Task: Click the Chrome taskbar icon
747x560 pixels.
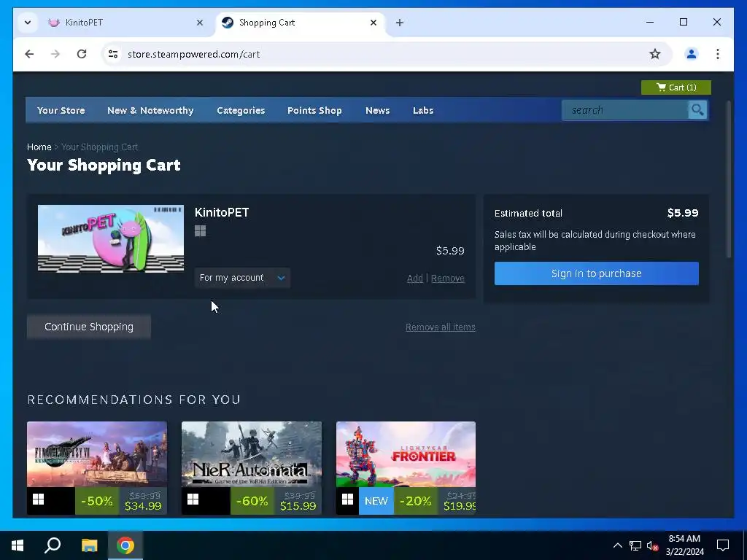Action: pos(125,545)
